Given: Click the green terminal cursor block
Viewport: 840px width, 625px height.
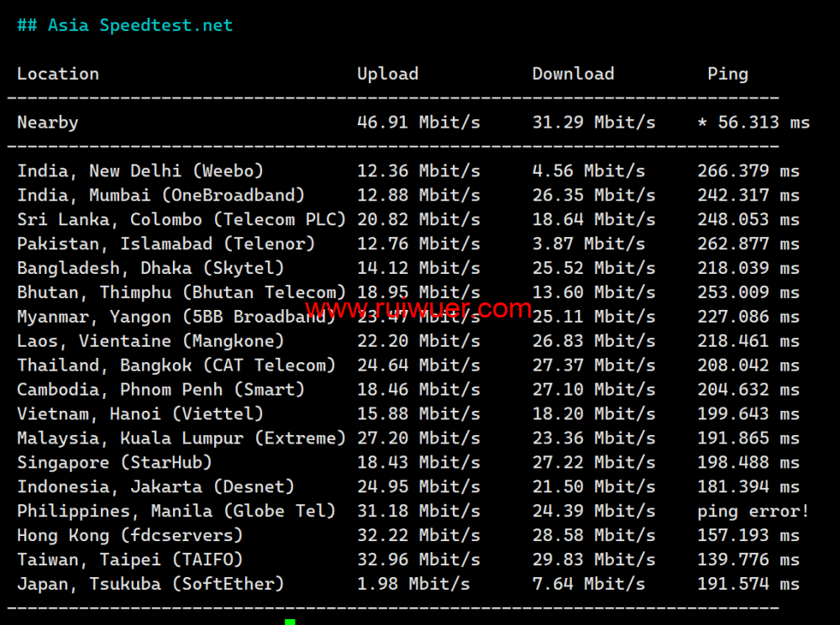Looking at the screenshot, I should [x=290, y=622].
